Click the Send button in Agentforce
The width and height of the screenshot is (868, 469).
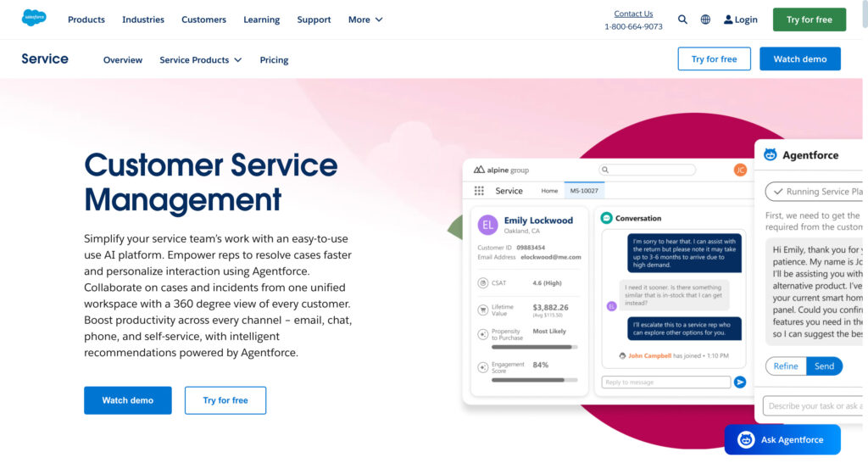(x=824, y=366)
